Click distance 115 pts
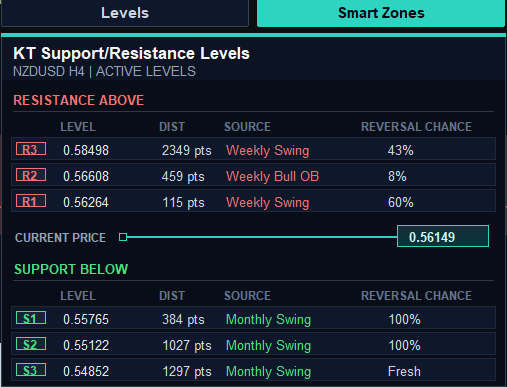Screen dimensions: 507x387 (183, 202)
